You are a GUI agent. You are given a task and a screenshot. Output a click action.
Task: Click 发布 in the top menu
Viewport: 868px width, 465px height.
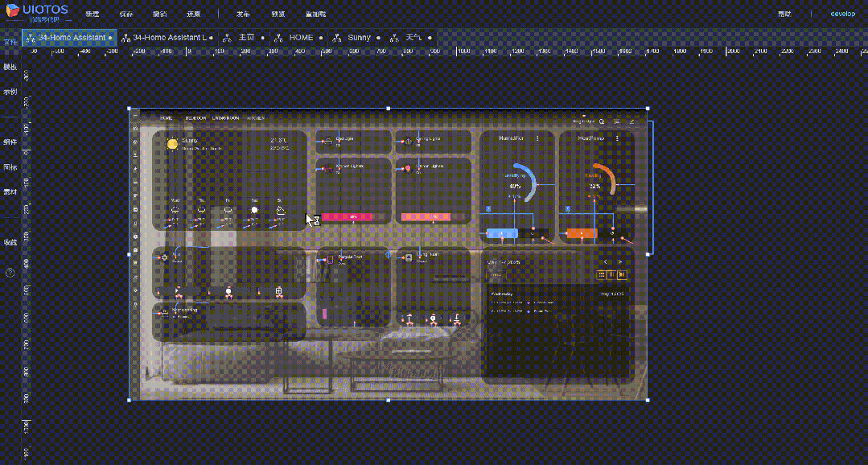click(244, 14)
